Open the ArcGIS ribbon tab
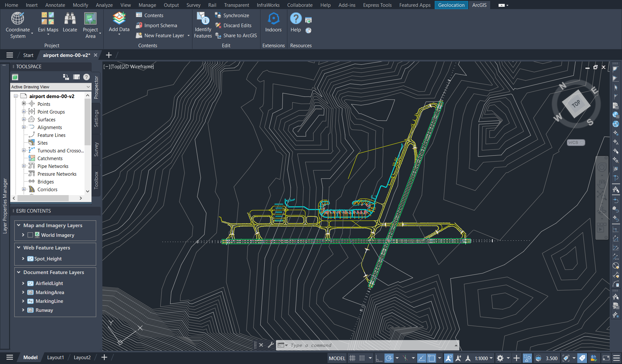This screenshot has width=622, height=364. point(479,5)
